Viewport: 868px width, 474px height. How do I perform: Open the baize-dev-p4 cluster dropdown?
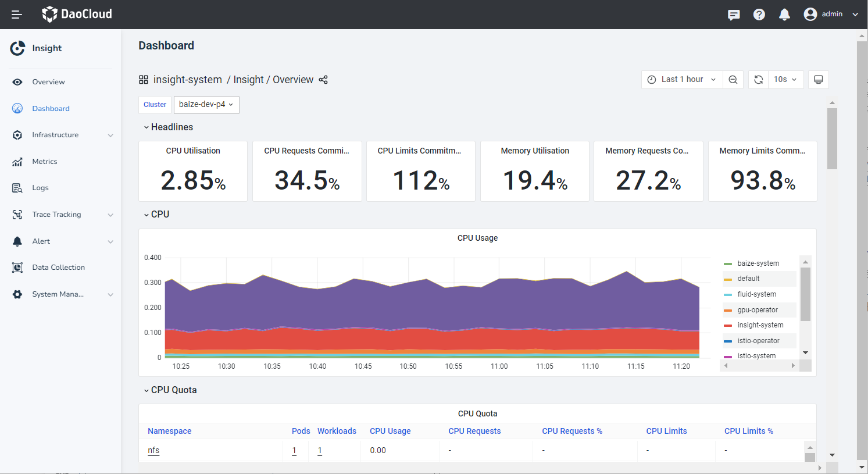coord(206,105)
